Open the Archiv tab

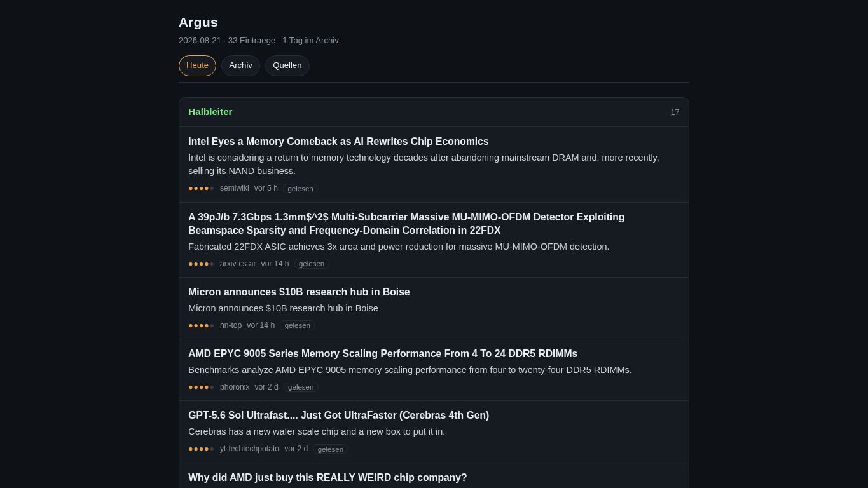[240, 65]
